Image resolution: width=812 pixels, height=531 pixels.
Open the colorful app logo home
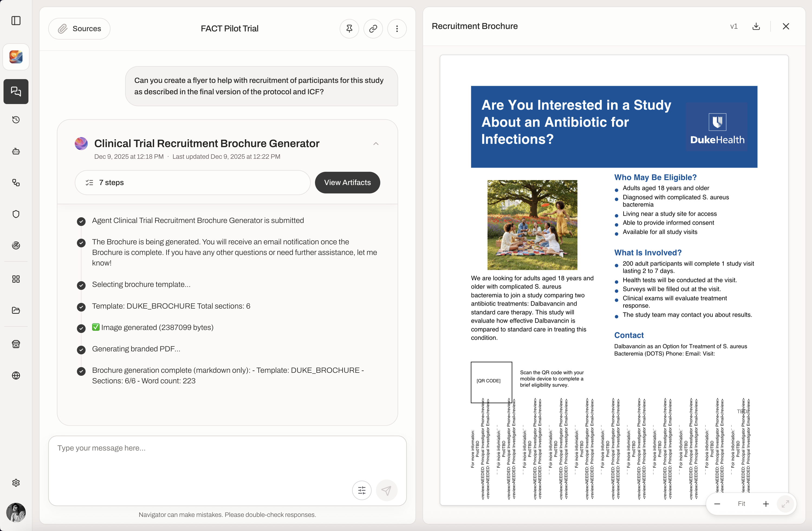(x=16, y=57)
